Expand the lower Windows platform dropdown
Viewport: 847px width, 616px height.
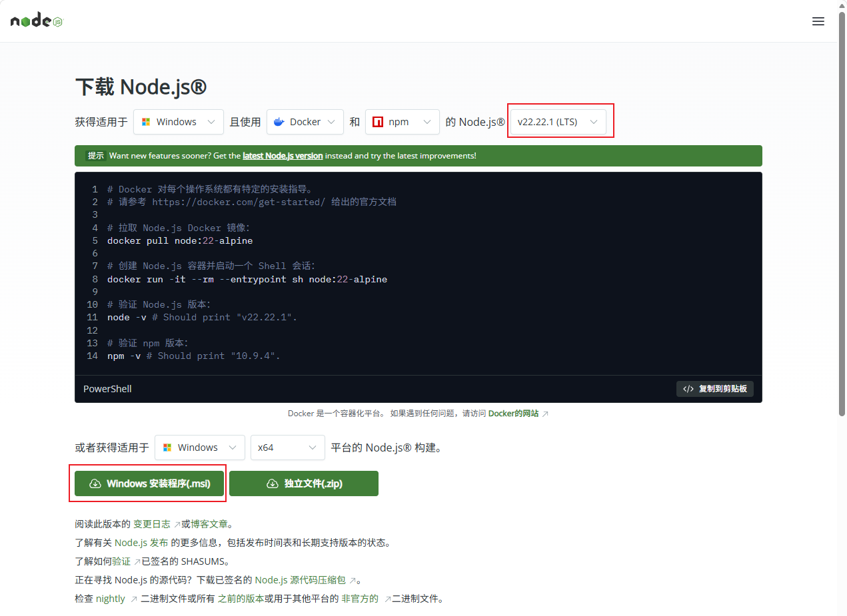coord(199,448)
